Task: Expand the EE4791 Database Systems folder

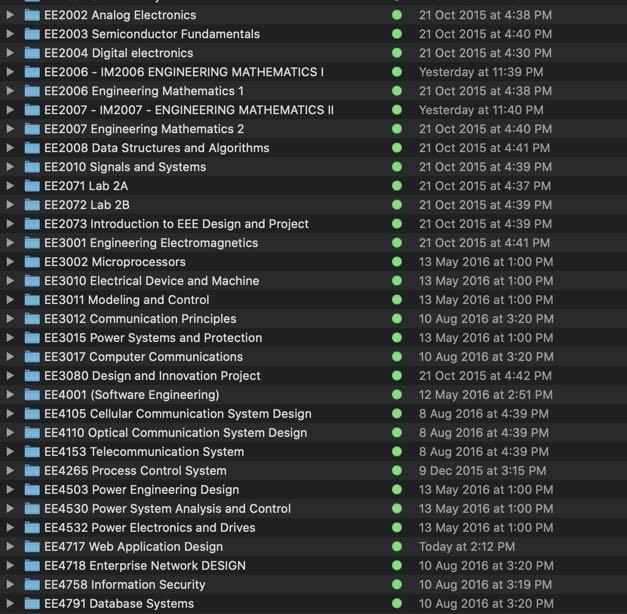Action: (10, 604)
